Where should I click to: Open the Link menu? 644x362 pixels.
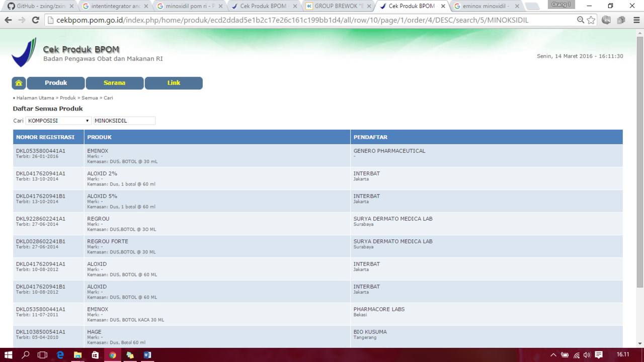point(174,83)
